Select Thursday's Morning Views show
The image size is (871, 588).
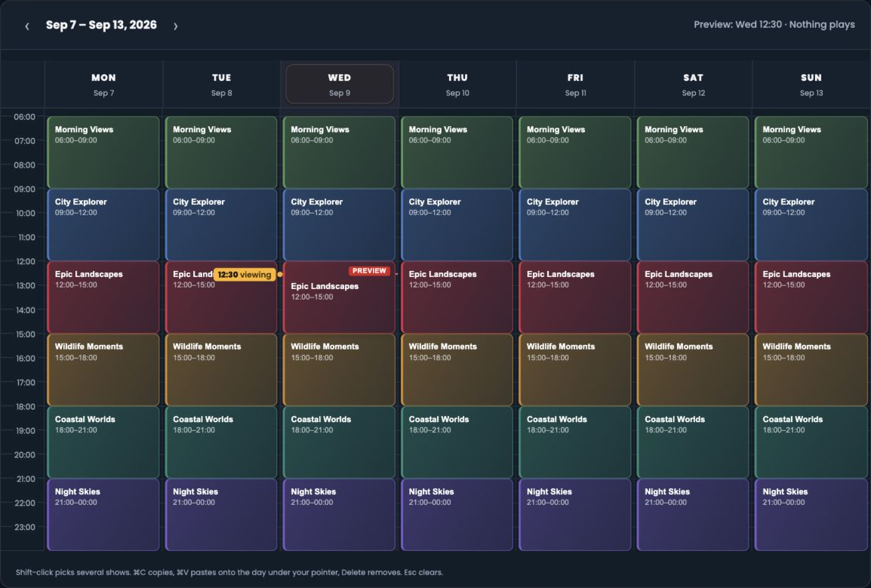(457, 152)
